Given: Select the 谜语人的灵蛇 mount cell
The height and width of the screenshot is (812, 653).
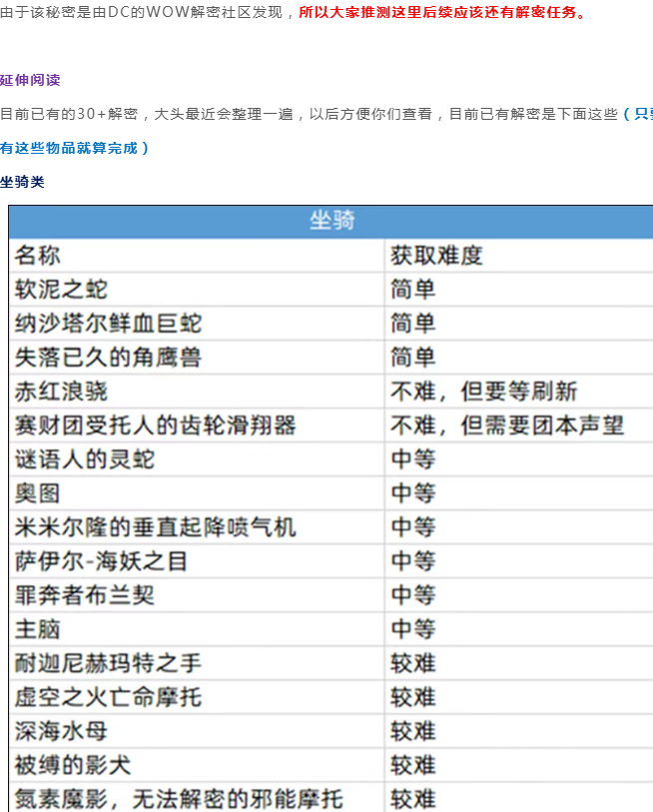Looking at the screenshot, I should click(x=85, y=459).
